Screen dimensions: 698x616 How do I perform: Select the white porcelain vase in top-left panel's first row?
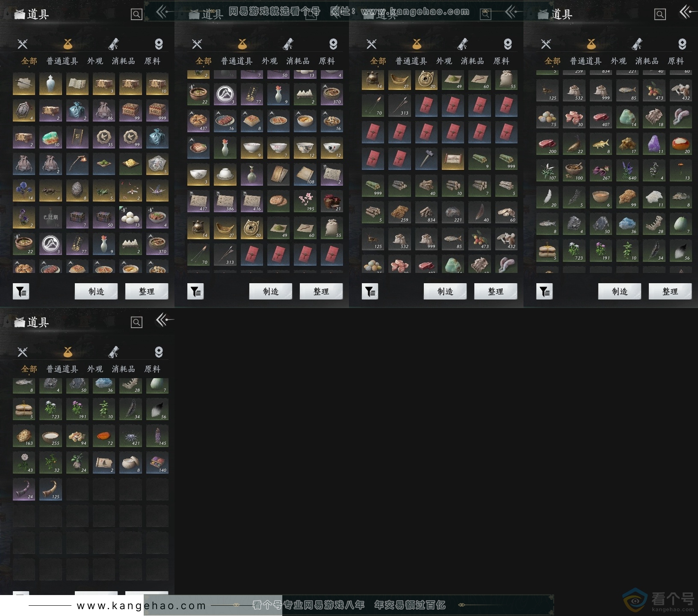[x=50, y=84]
